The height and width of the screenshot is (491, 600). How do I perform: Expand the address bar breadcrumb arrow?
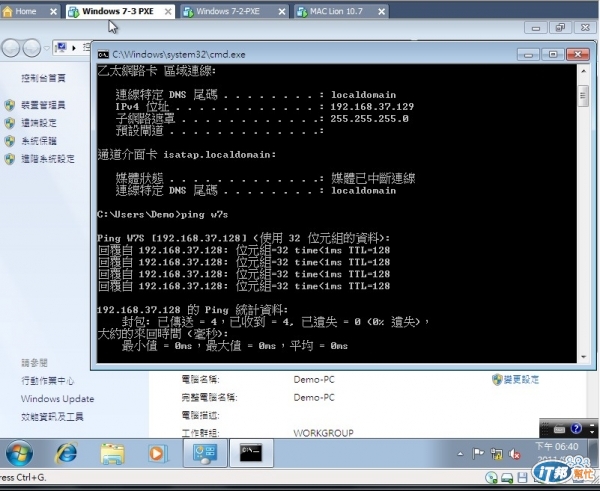(x=74, y=48)
